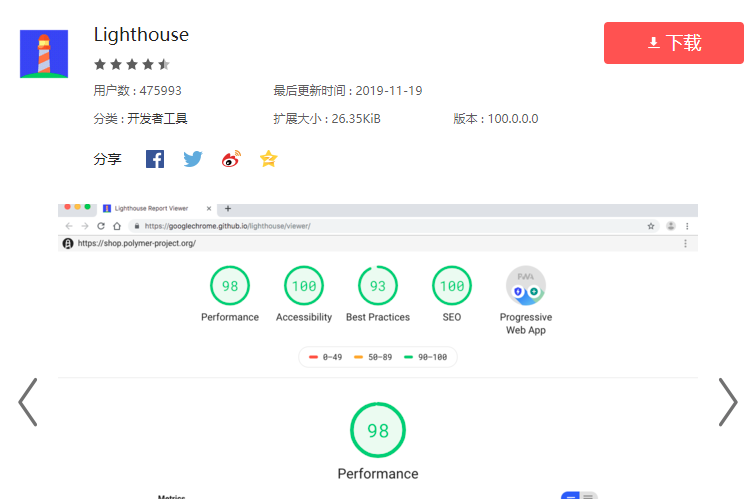Screen dimensions: 755x499
Task: Open the Lighthouse extension logo icon
Action: coord(44,54)
